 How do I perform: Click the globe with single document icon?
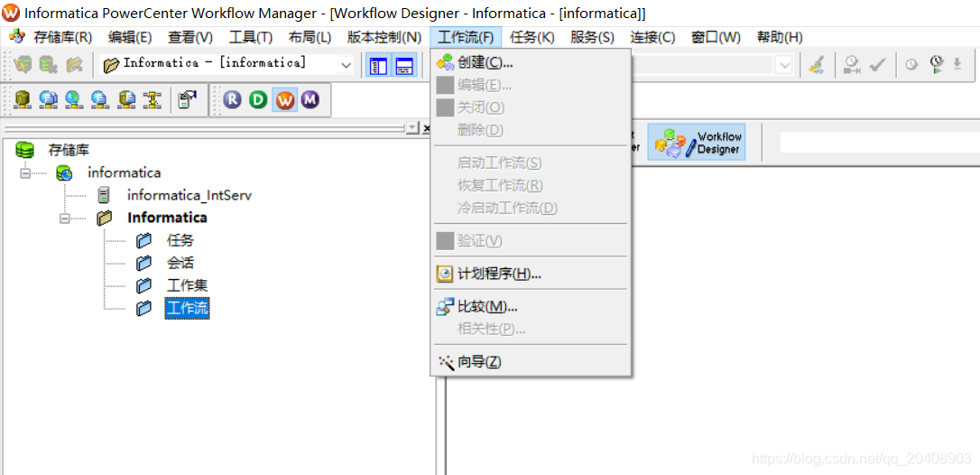click(99, 99)
